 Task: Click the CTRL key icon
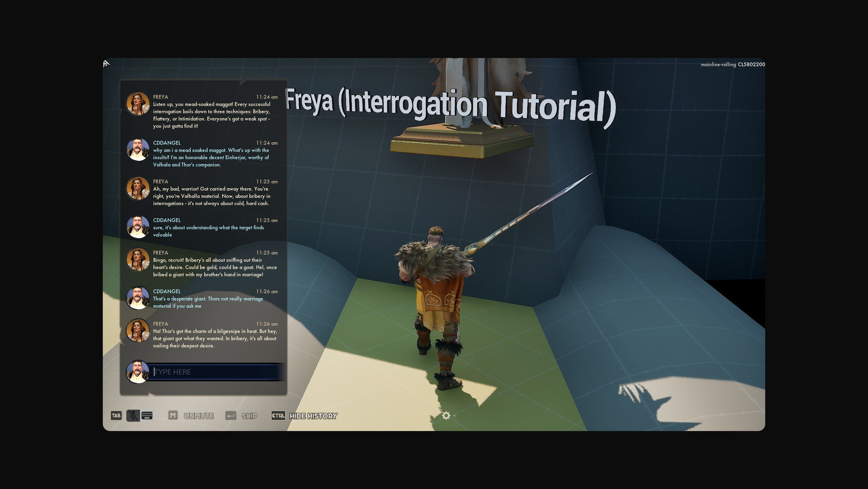(x=278, y=415)
